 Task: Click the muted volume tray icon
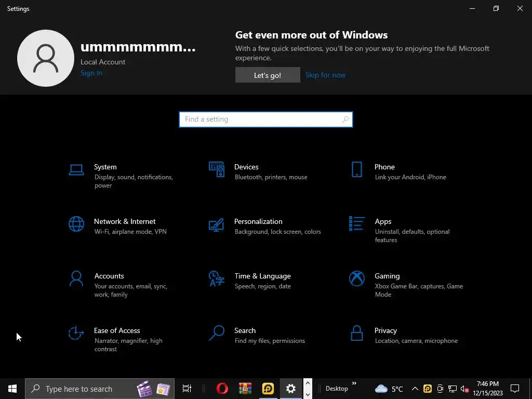point(465,389)
